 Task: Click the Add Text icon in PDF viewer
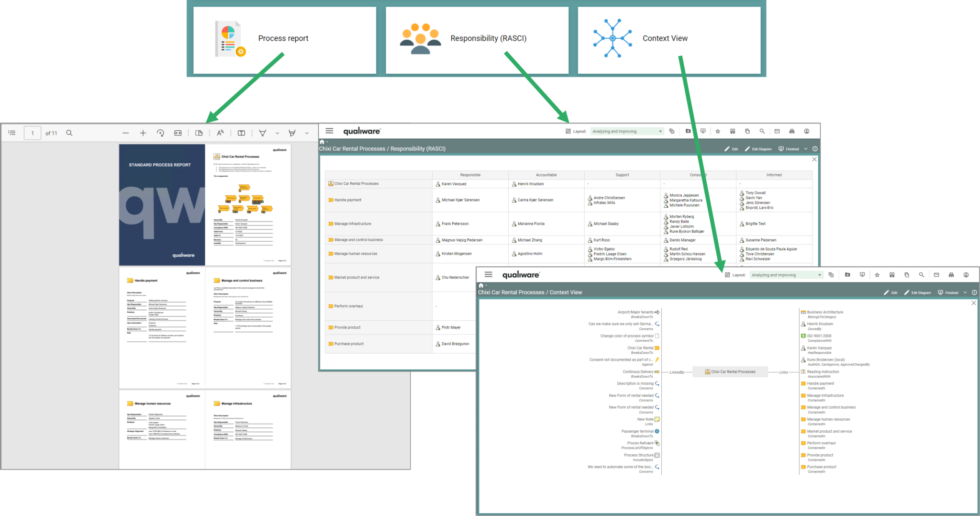click(x=242, y=134)
